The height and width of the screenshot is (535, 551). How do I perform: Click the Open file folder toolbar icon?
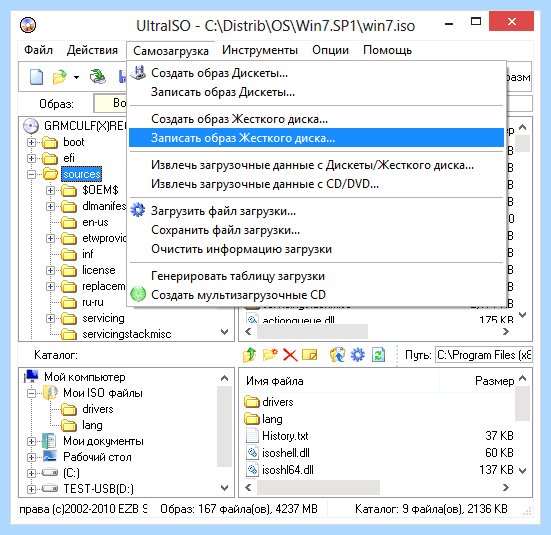point(60,77)
